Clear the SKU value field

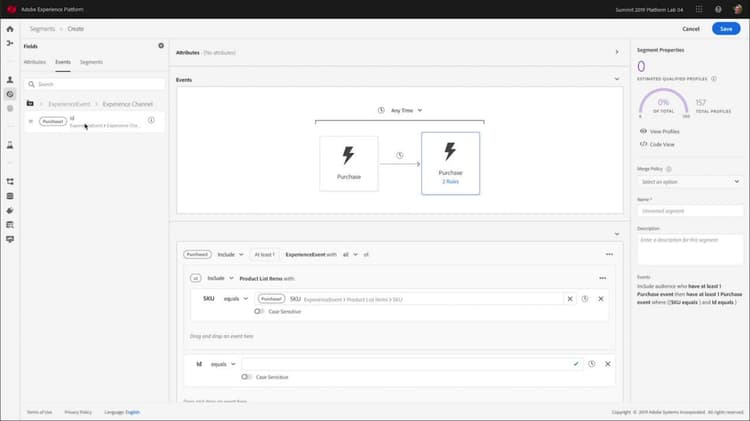pyautogui.click(x=570, y=299)
